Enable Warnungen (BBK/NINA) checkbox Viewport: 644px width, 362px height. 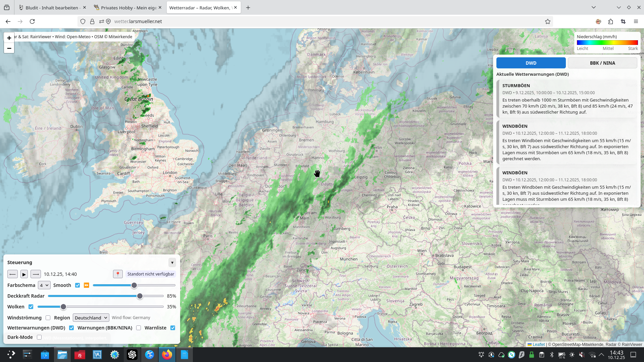pyautogui.click(x=139, y=328)
